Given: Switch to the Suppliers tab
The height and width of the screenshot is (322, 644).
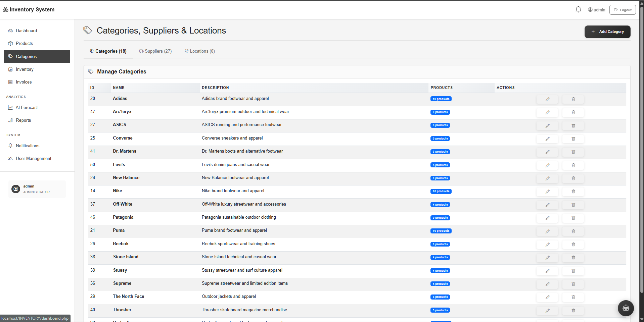Looking at the screenshot, I should point(155,51).
